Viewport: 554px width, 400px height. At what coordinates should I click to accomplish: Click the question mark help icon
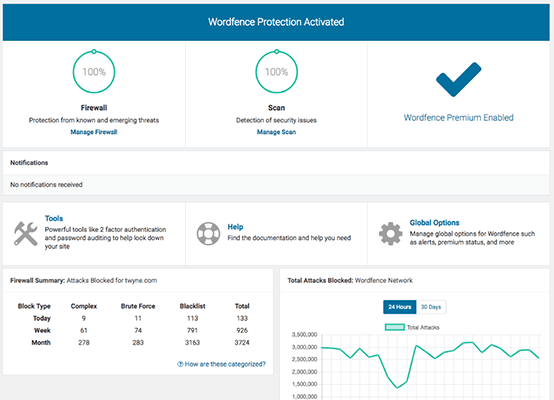pos(180,364)
